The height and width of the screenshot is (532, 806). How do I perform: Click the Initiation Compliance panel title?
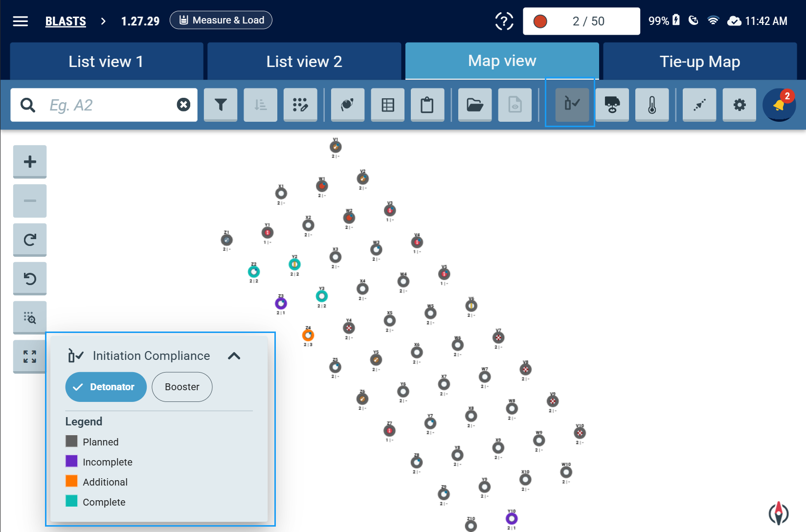click(x=152, y=356)
